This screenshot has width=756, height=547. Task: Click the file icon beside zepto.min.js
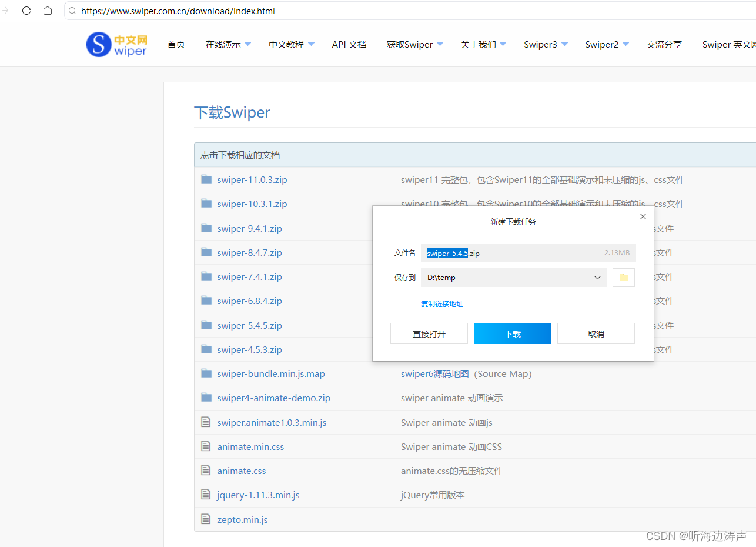(x=206, y=519)
